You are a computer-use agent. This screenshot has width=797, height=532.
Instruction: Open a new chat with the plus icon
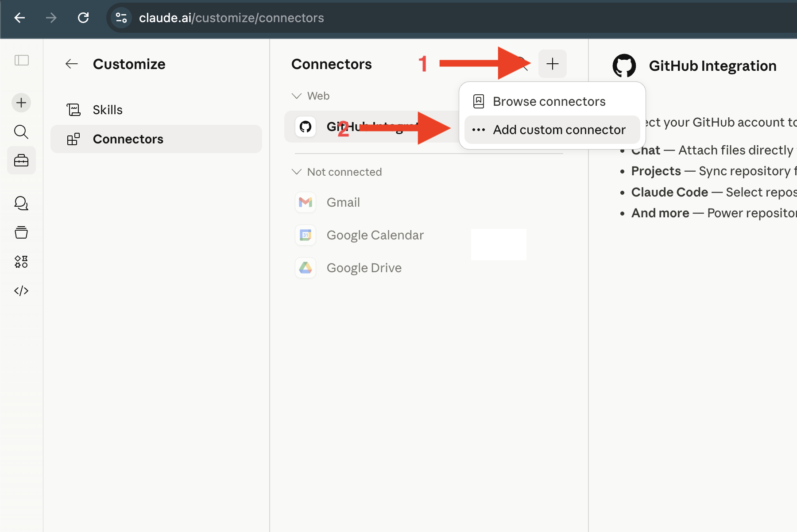coord(21,103)
